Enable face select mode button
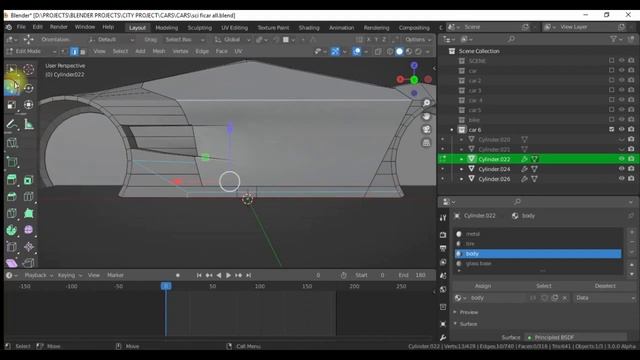640x360 pixels. coord(83,51)
